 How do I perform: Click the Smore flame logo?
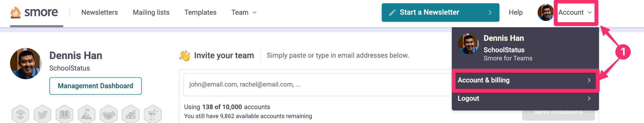[16, 13]
